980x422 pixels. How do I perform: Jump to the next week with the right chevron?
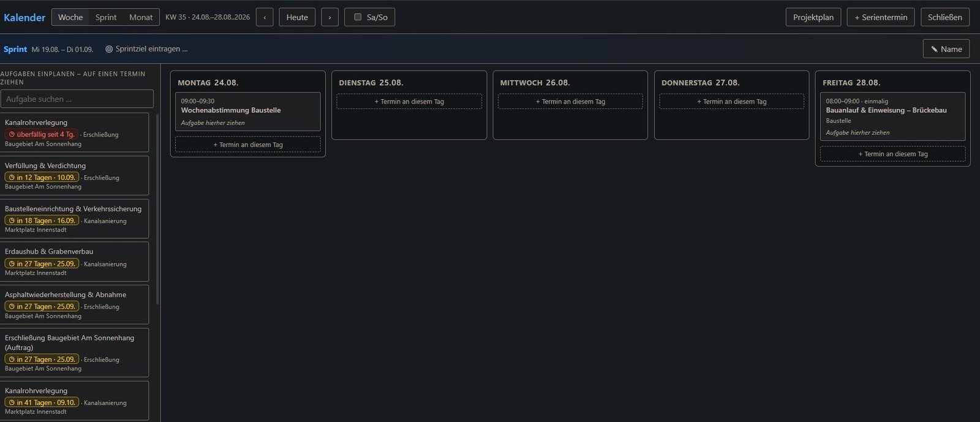point(330,17)
